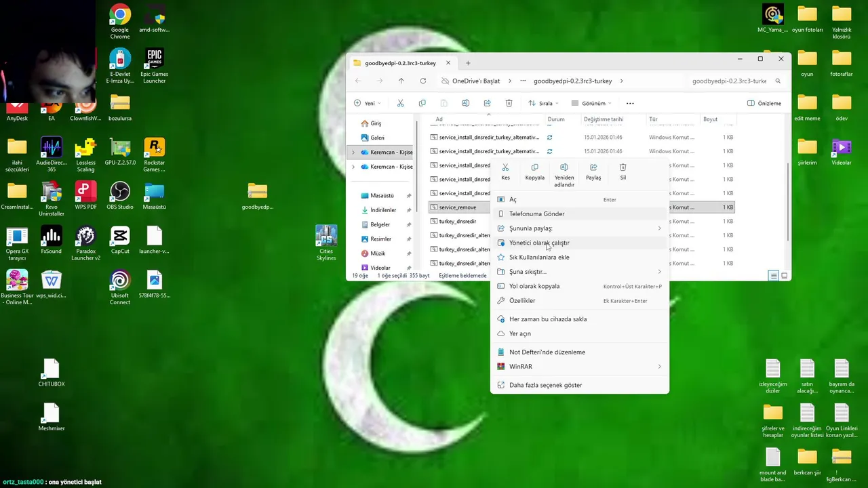
Task: Click Yeniden adlandır (rename) in context menu
Action: coord(564,176)
